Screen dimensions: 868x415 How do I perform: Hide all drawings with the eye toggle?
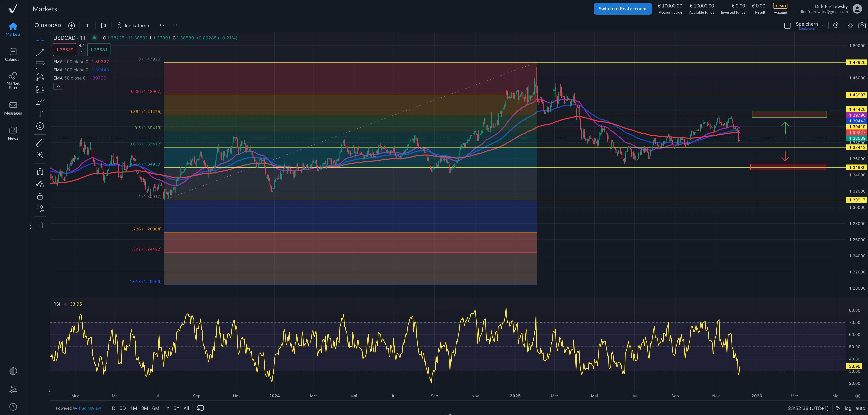40,208
